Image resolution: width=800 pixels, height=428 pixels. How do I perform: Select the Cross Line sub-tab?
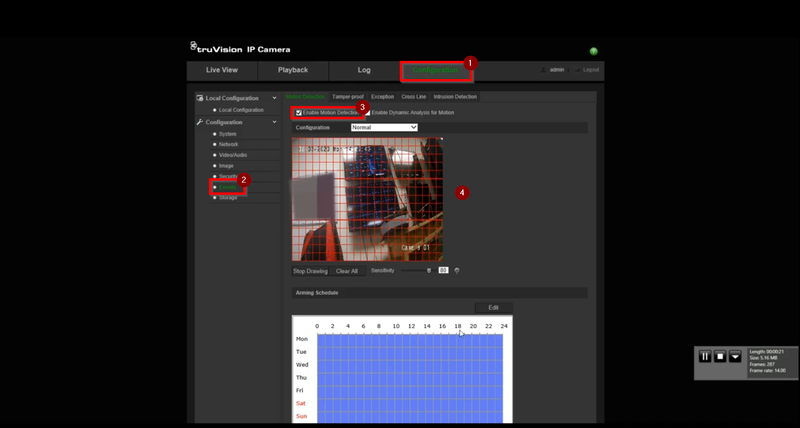414,97
